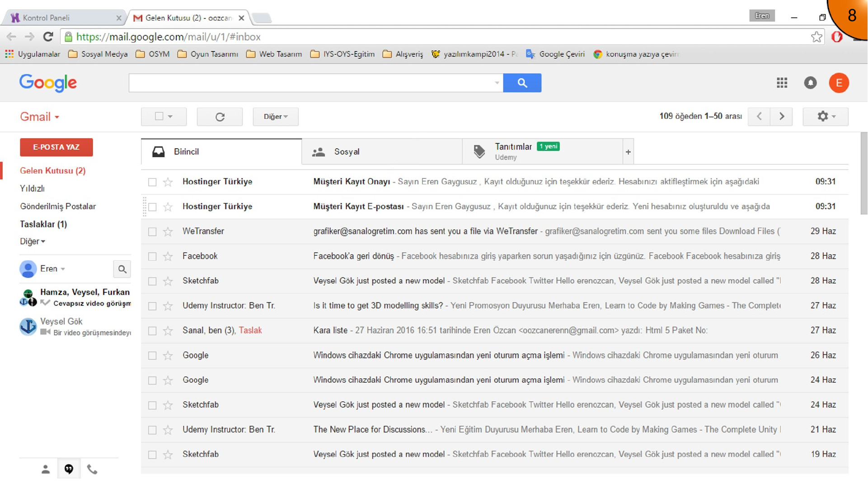This screenshot has width=868, height=488.
Task: Select the first Hostinger Türkiye email checkbox
Action: 152,182
